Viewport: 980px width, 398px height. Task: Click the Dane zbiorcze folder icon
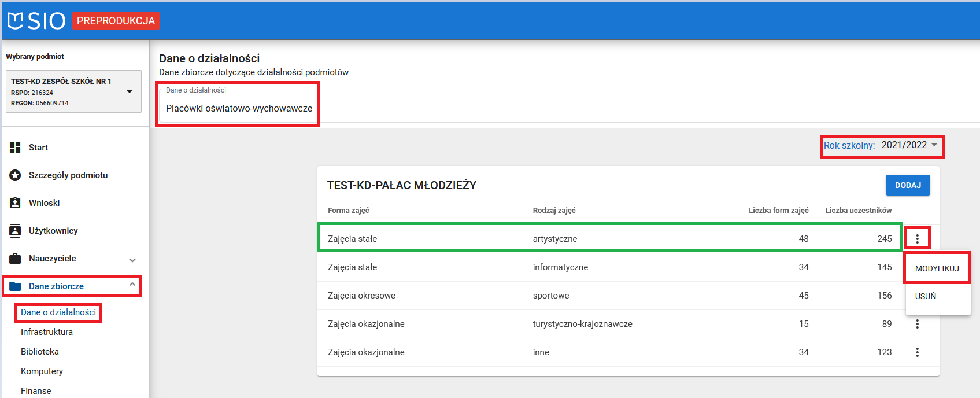(x=16, y=286)
